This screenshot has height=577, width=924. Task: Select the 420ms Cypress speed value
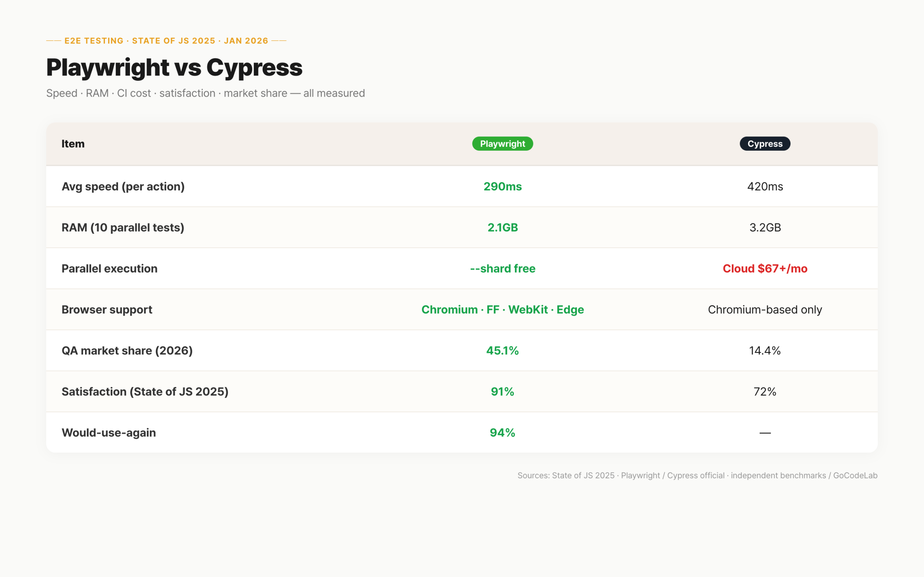tap(764, 186)
